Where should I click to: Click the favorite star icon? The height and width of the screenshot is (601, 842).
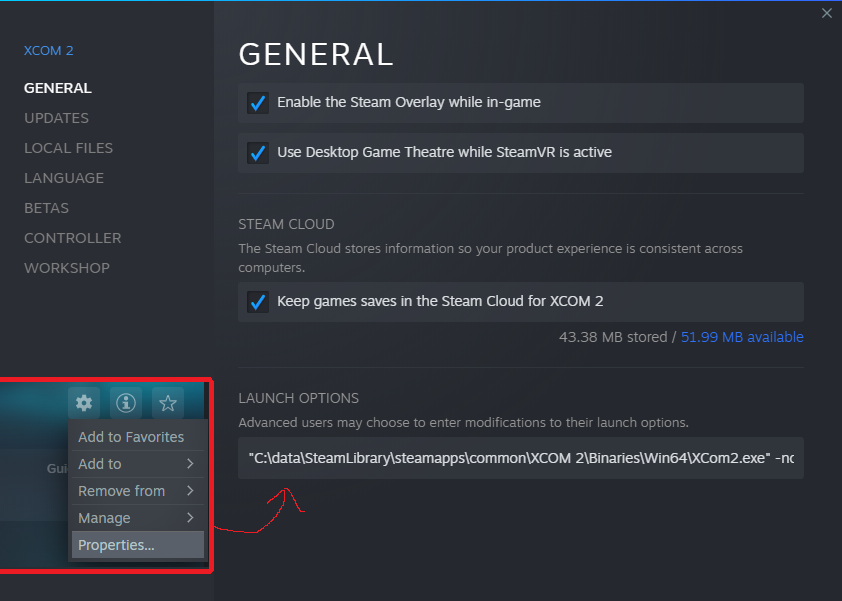[168, 403]
